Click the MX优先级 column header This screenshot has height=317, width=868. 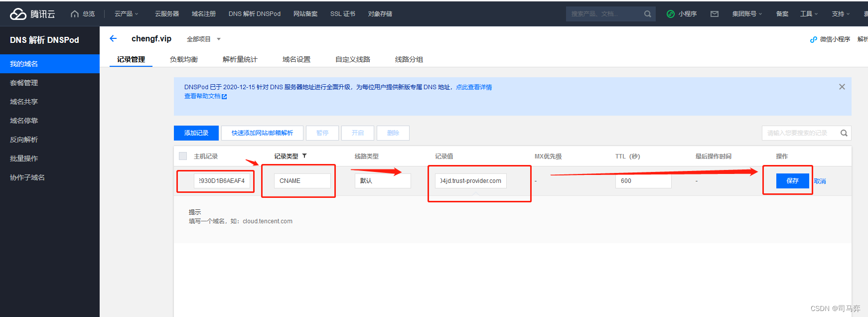[548, 156]
